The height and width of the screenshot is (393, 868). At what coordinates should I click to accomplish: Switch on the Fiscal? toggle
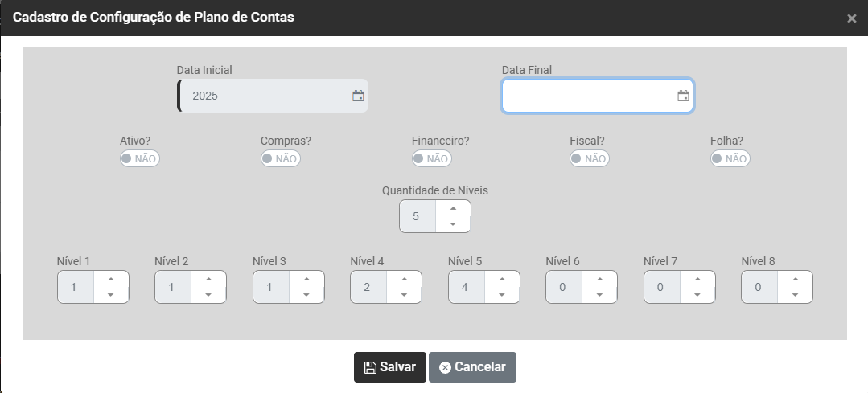(589, 158)
